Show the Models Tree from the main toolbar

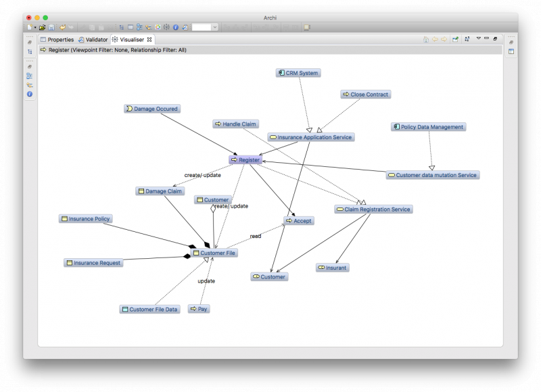click(x=122, y=27)
